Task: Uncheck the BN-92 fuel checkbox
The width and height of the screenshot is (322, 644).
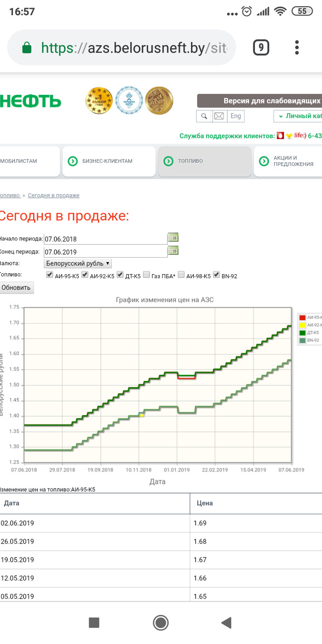Action: click(x=216, y=275)
